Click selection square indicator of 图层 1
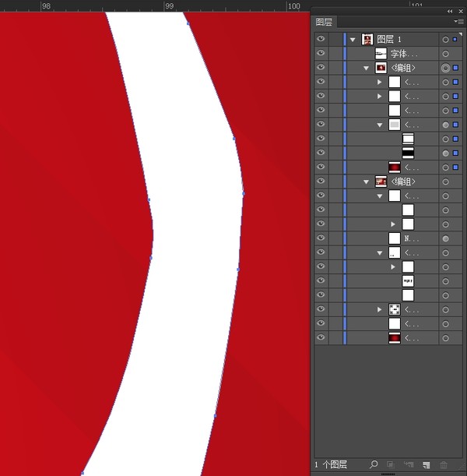This screenshot has height=476, width=467. click(455, 39)
